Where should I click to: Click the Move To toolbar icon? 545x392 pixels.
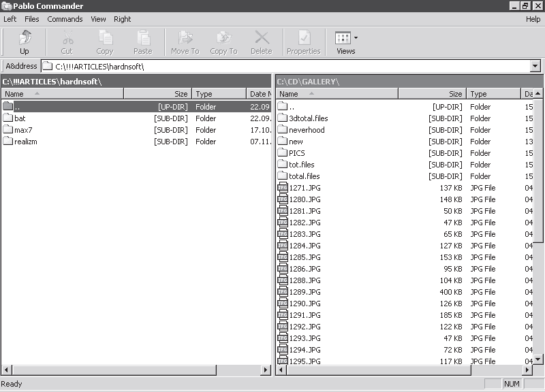tap(185, 38)
